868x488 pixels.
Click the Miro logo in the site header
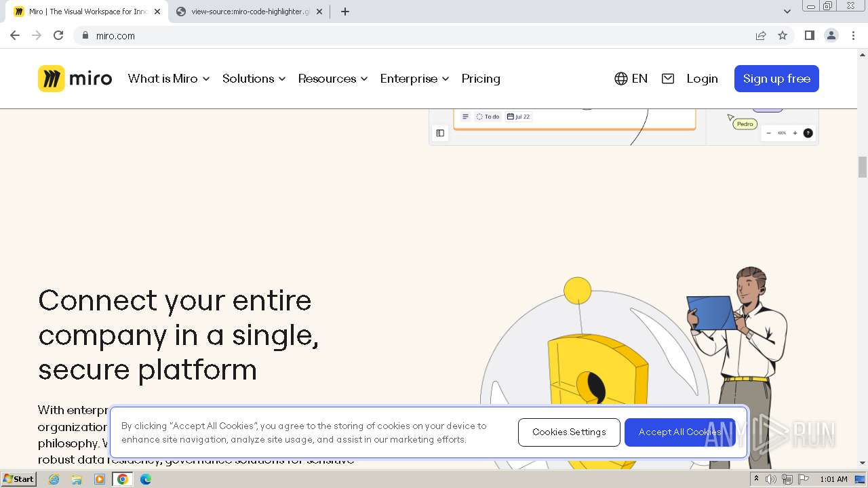pyautogui.click(x=75, y=79)
